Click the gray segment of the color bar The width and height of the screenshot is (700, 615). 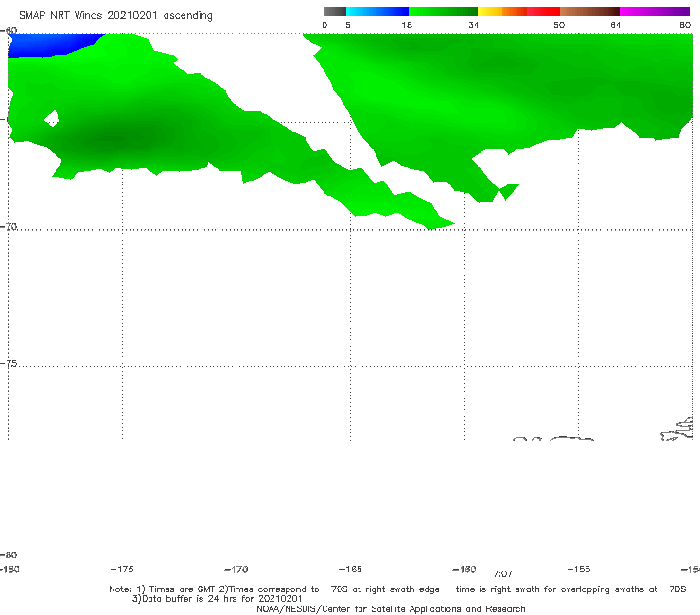[334, 11]
